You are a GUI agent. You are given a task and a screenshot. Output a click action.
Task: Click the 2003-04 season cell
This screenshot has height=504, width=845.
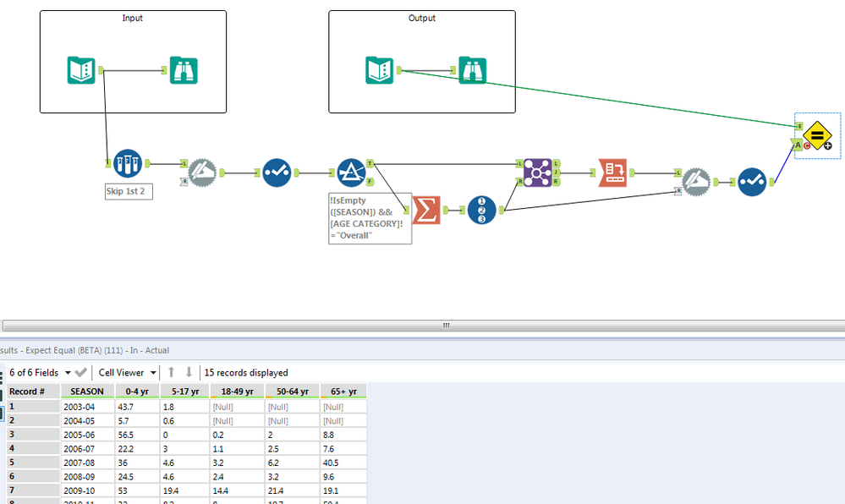tap(87, 407)
